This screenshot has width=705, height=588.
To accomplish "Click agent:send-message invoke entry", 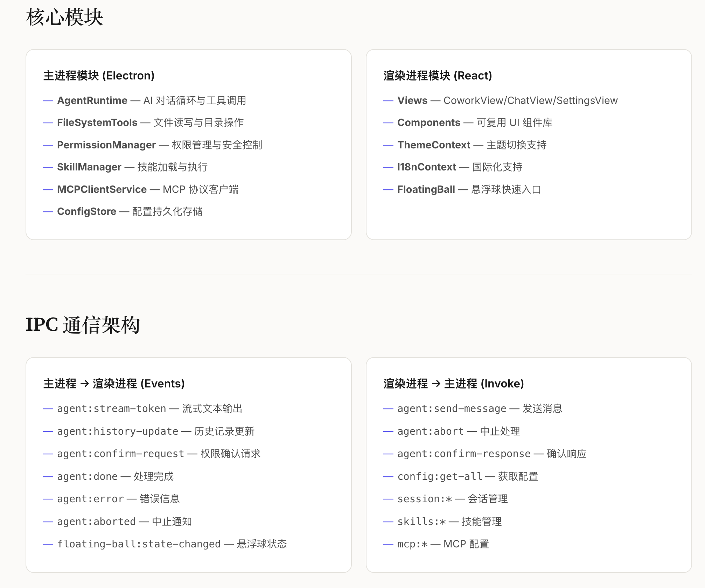I will (452, 409).
